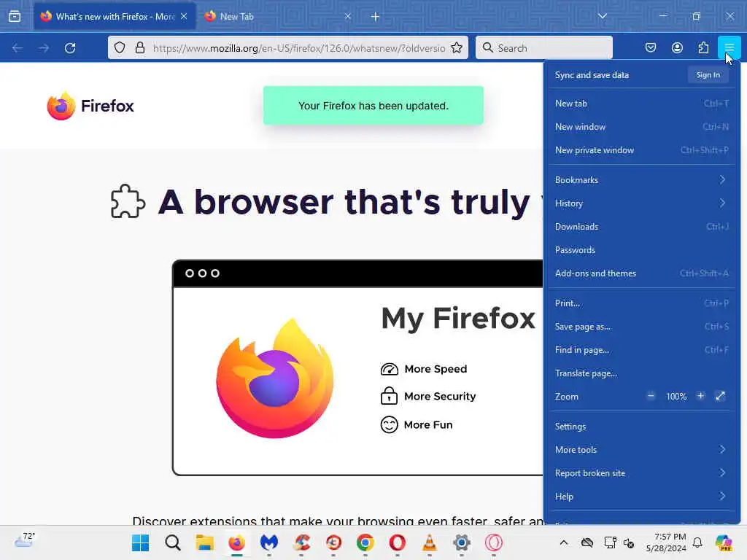Open the Windows Start button

[x=141, y=542]
